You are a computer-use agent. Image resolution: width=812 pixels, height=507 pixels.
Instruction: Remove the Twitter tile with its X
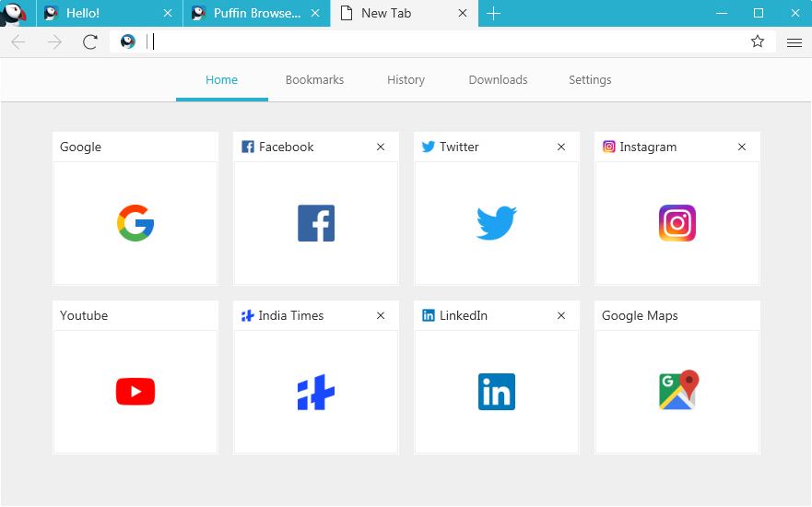tap(560, 147)
